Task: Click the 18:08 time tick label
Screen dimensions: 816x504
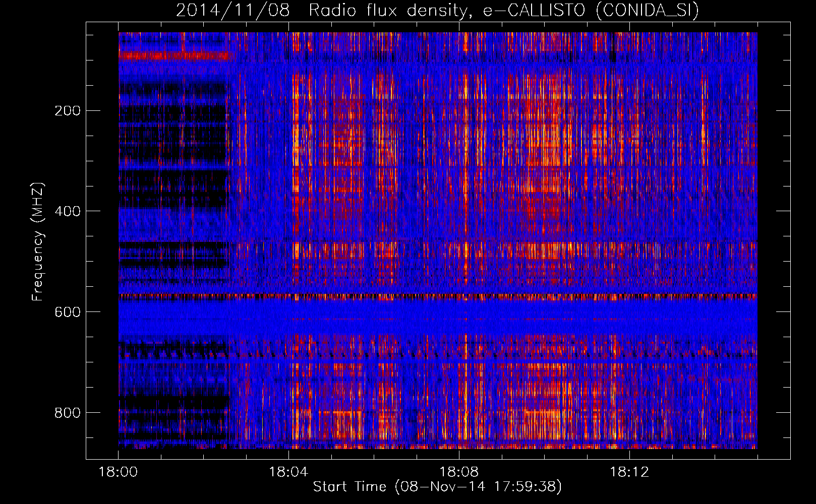Action: (x=459, y=472)
